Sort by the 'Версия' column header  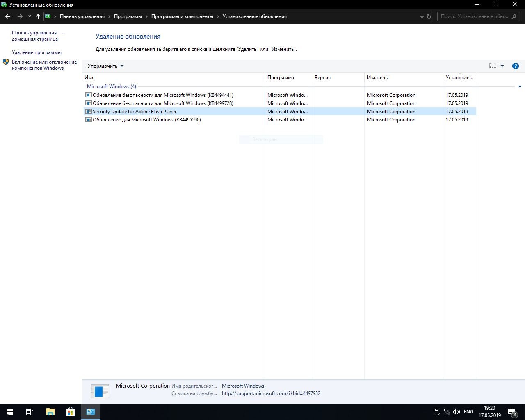coord(338,78)
